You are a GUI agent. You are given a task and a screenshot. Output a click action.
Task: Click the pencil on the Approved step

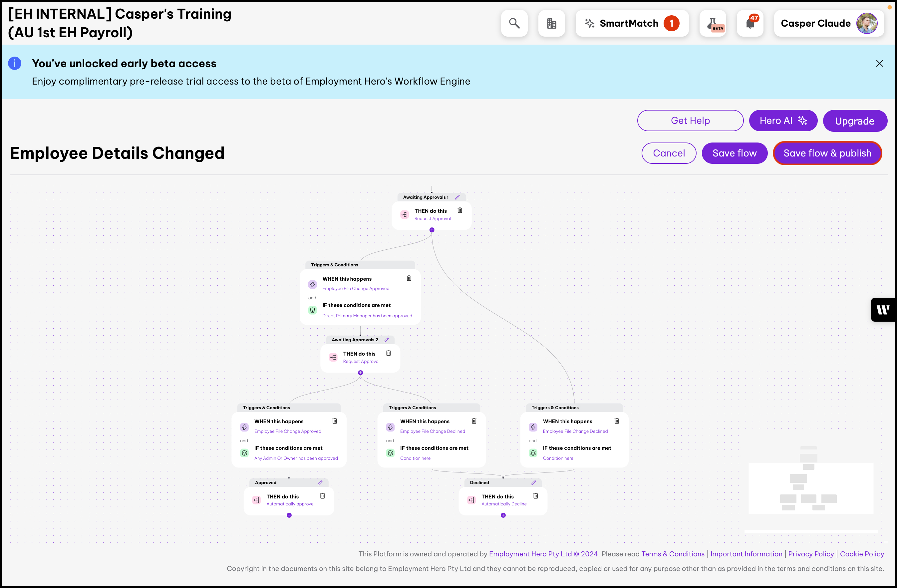click(320, 482)
